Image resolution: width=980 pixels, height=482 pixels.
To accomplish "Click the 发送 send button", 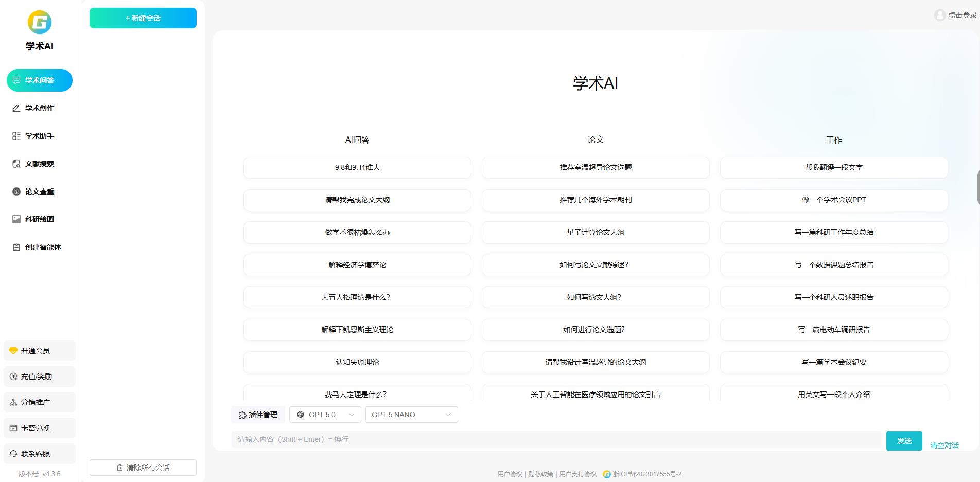I will pyautogui.click(x=904, y=441).
